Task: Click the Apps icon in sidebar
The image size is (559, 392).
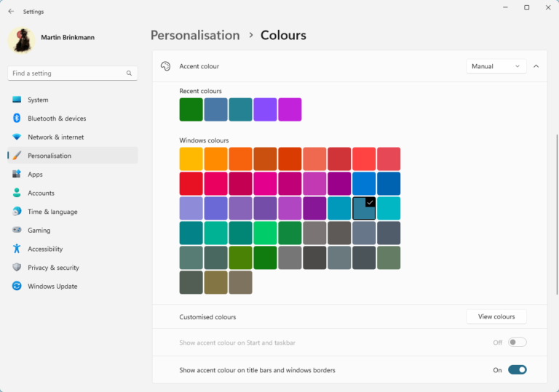Action: [17, 175]
